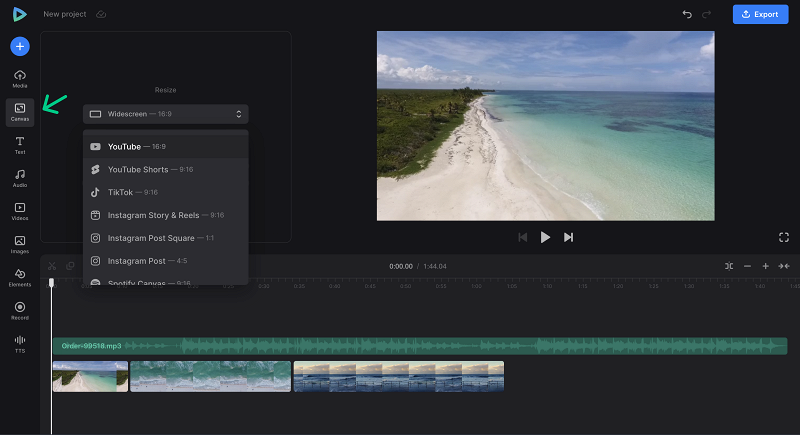Toggle timeline snapping icon
The image size is (800, 435).
(x=729, y=266)
